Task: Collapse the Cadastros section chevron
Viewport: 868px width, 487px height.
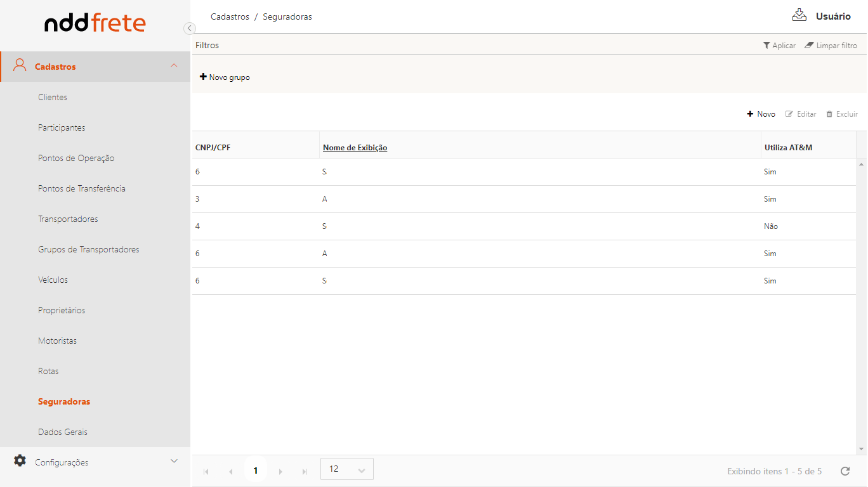Action: tap(174, 66)
